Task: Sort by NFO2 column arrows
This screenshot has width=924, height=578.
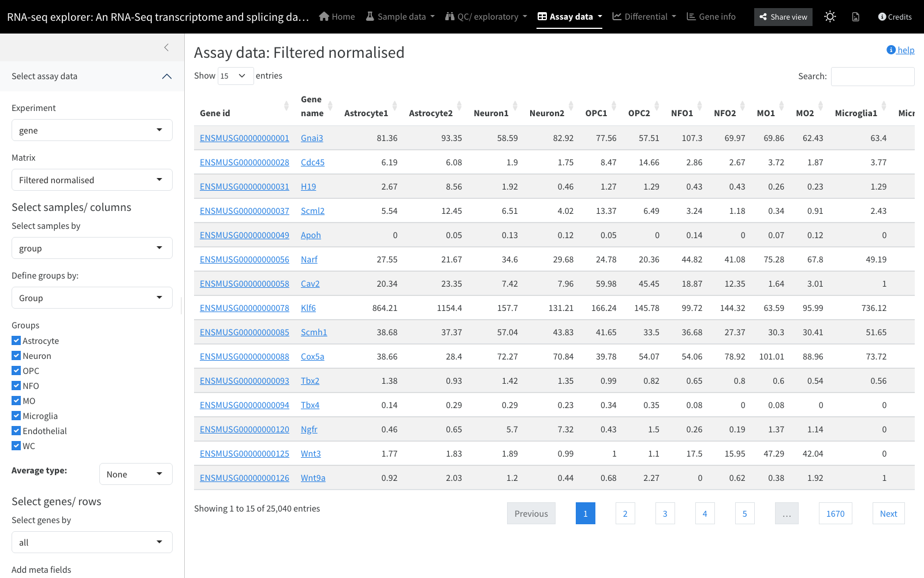Action: tap(743, 106)
